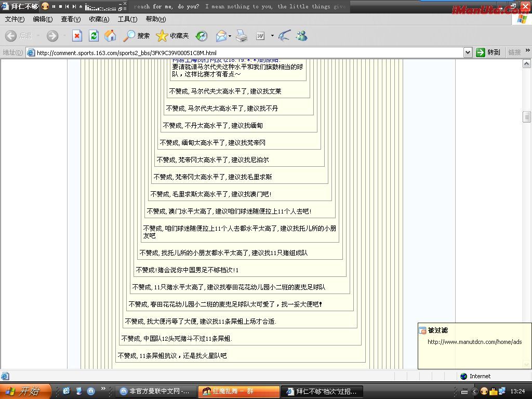The height and width of the screenshot is (399, 532).
Task: Open the 文件(F) menu
Action: (x=15, y=19)
